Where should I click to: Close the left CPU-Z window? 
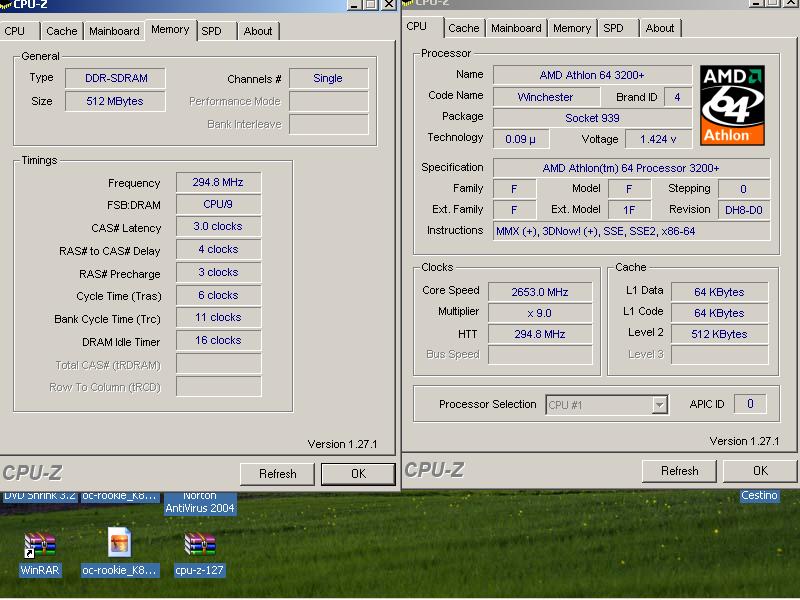click(x=389, y=4)
